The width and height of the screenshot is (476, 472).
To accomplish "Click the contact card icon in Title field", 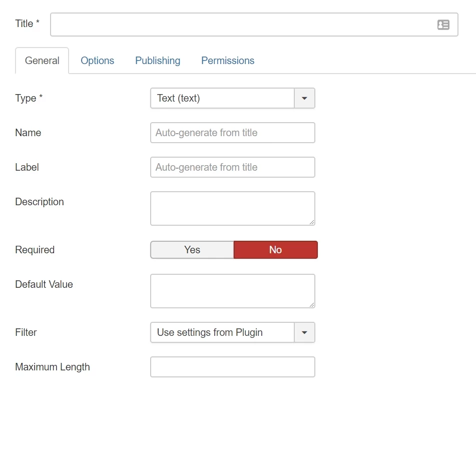I will coord(443,25).
